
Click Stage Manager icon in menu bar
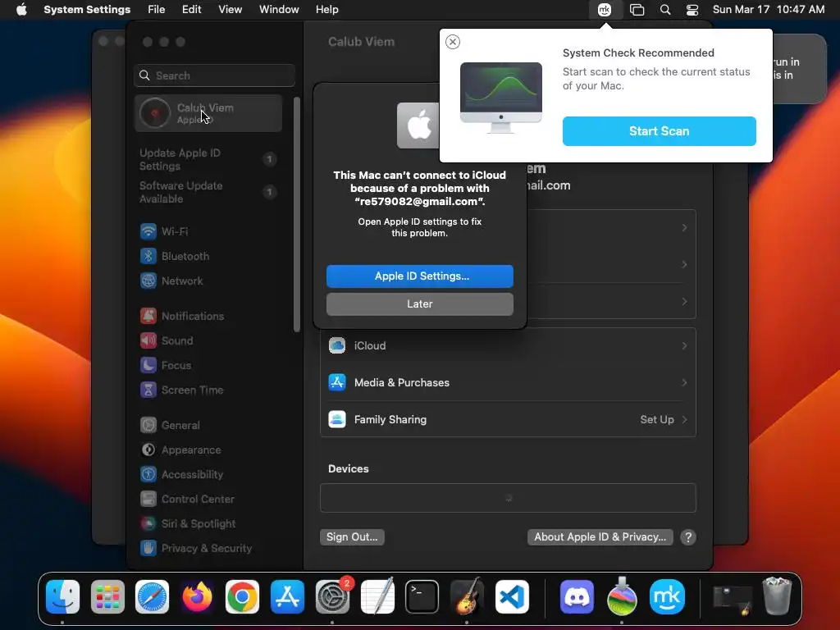pyautogui.click(x=637, y=10)
